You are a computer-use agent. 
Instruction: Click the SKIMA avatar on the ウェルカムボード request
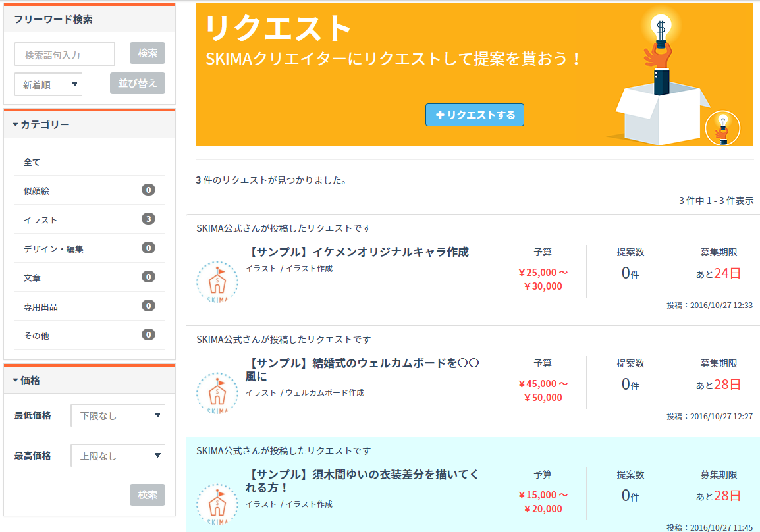[x=217, y=394]
